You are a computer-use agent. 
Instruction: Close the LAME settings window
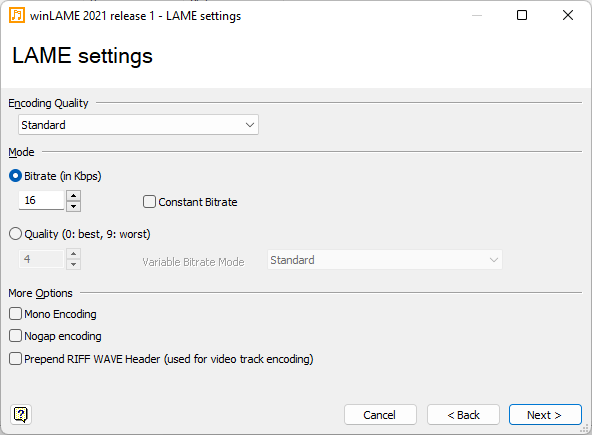click(x=568, y=15)
